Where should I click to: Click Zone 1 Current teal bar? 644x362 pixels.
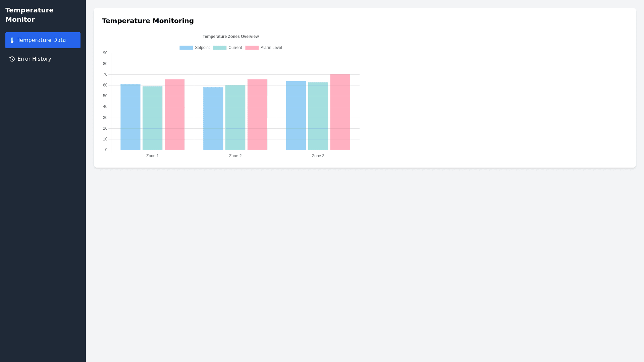(x=152, y=118)
